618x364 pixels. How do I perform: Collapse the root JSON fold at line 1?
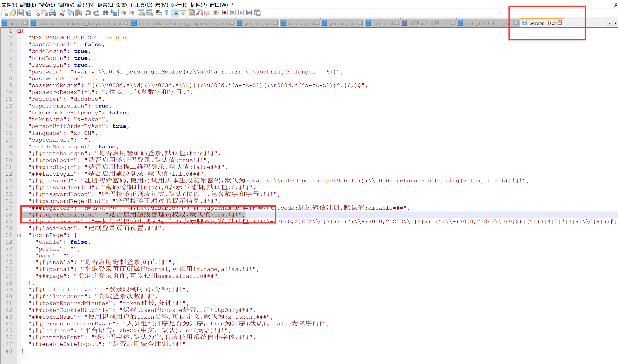click(x=19, y=31)
